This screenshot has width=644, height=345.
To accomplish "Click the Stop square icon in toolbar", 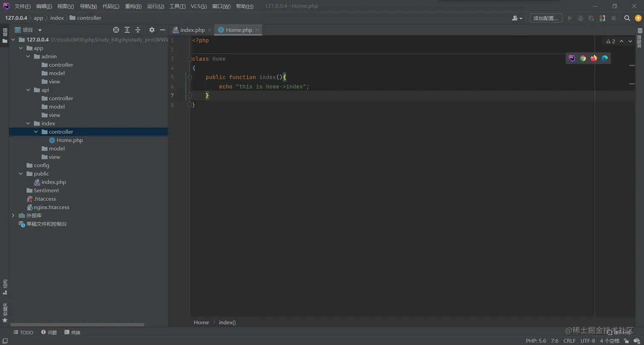I will point(613,18).
